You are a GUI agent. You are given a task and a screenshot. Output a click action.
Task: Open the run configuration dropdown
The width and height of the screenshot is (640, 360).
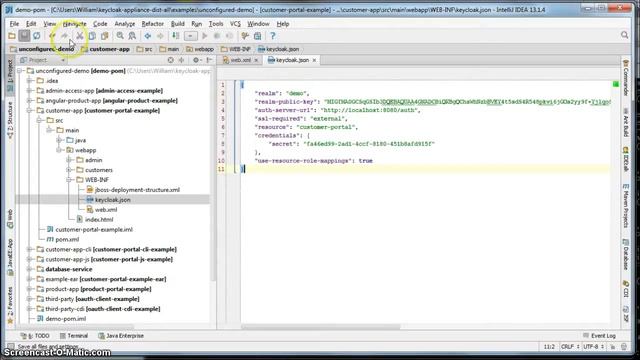(190, 36)
